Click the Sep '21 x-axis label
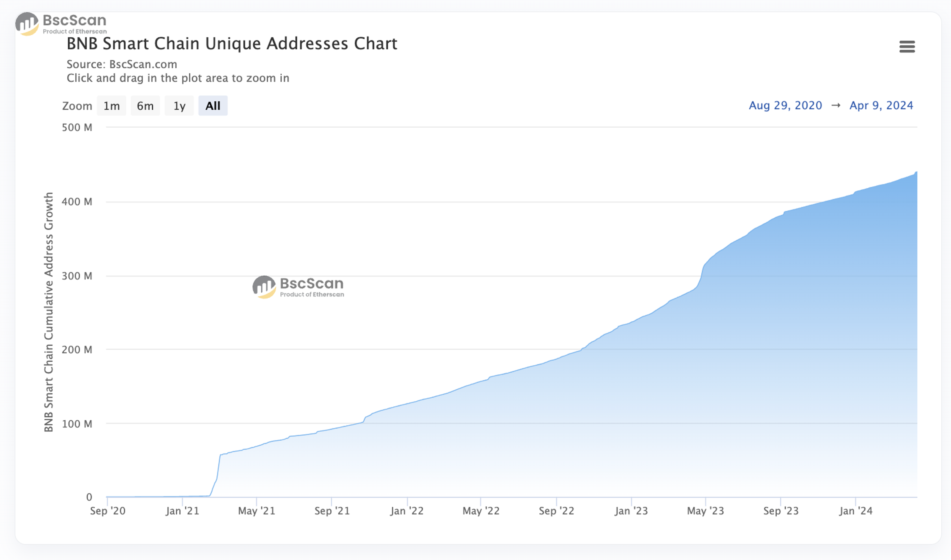The width and height of the screenshot is (951, 560). (x=332, y=511)
